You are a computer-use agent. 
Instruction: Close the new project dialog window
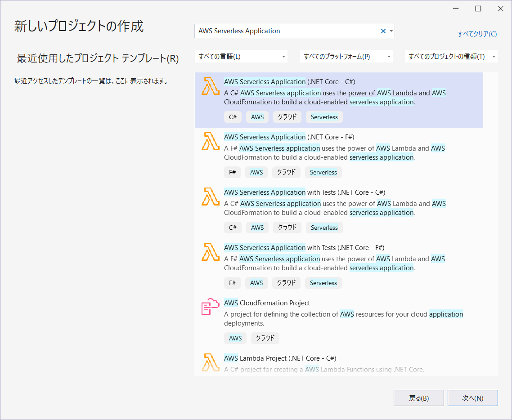501,9
